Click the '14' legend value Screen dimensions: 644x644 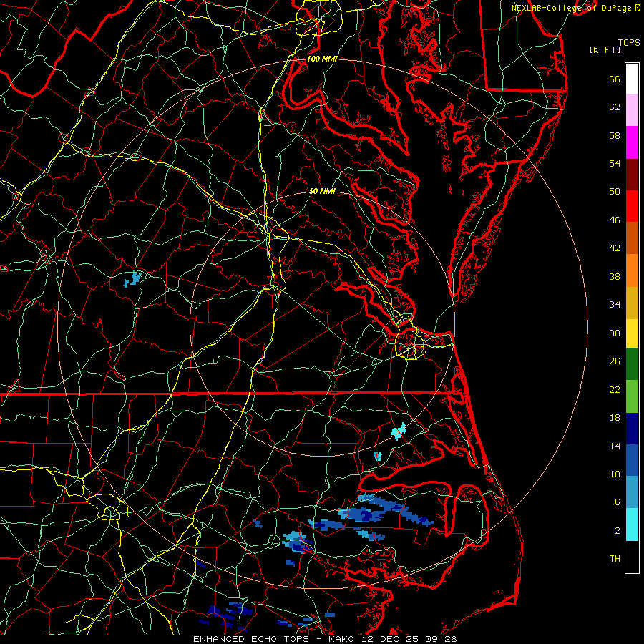pos(615,446)
